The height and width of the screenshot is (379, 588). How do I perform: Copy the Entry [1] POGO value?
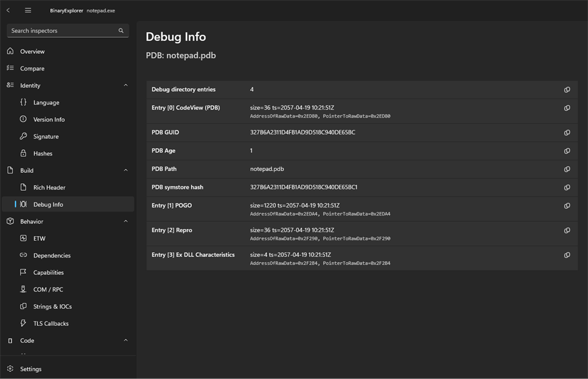click(567, 206)
